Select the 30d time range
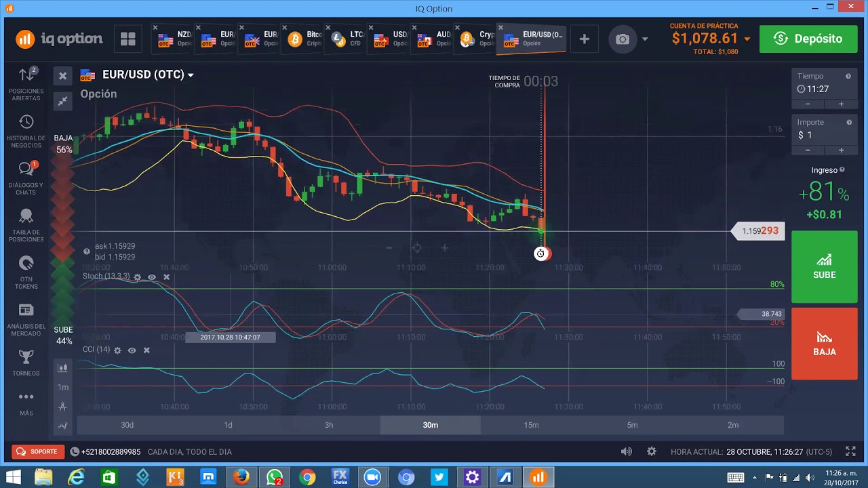This screenshot has width=868, height=488. point(127,425)
